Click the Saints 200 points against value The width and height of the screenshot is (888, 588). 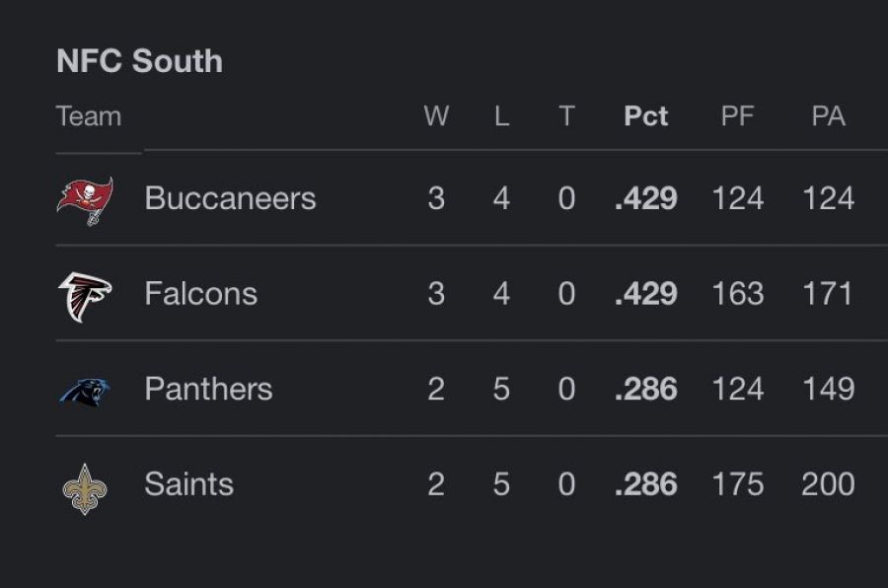pyautogui.click(x=828, y=484)
